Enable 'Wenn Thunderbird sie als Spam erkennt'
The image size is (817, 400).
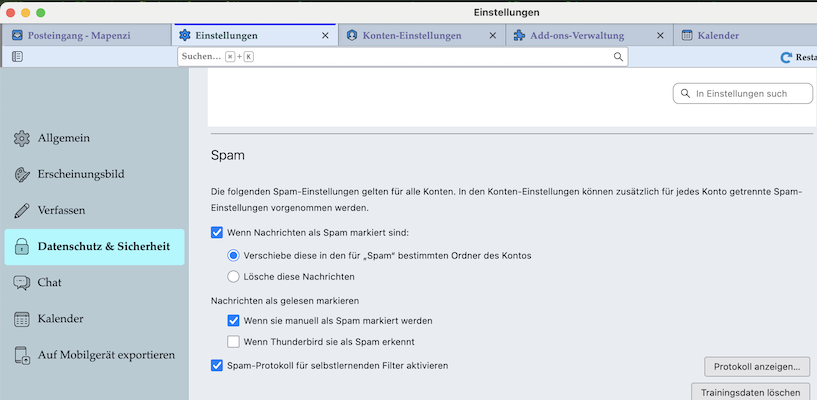pyautogui.click(x=233, y=342)
